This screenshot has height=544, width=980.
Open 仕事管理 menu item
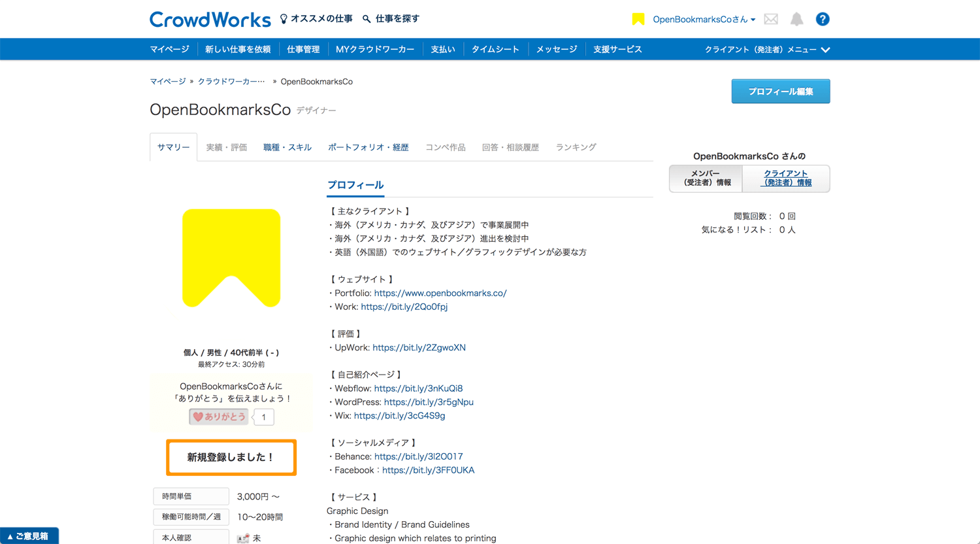point(303,50)
